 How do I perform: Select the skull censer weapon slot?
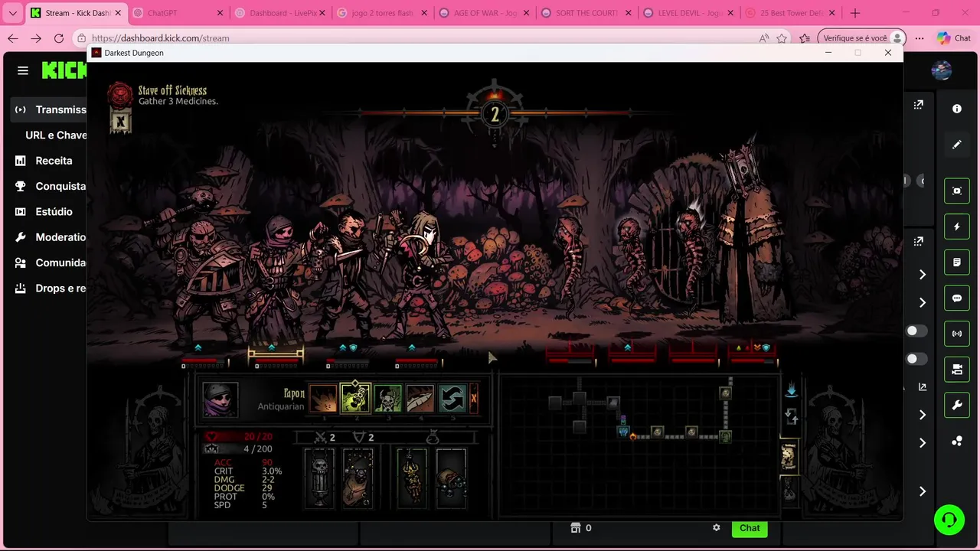[x=320, y=478]
